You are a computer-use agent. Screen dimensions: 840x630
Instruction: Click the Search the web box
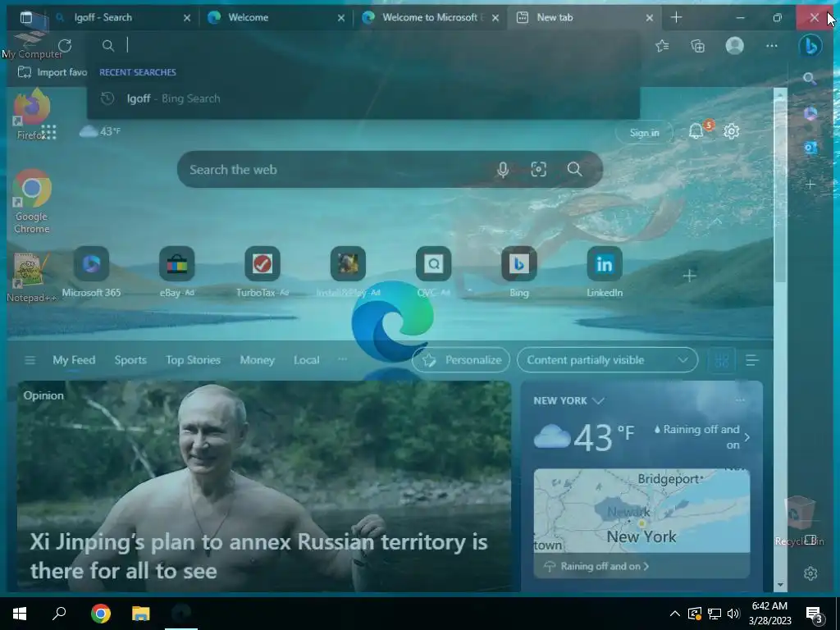[390, 169]
